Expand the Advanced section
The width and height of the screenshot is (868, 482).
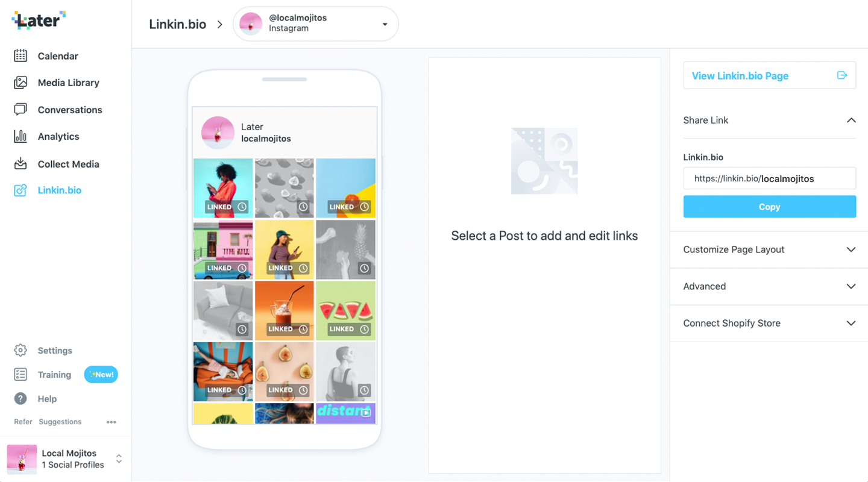[769, 286]
